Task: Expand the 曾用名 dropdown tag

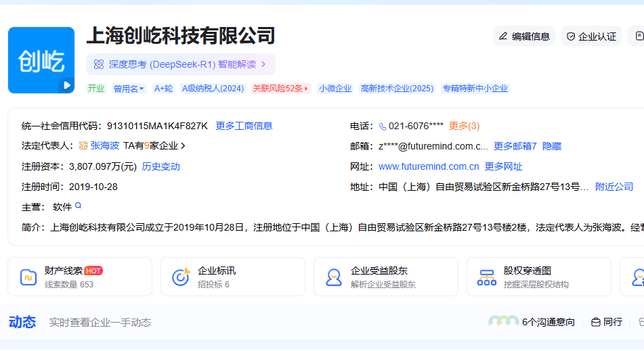Action: [x=129, y=89]
